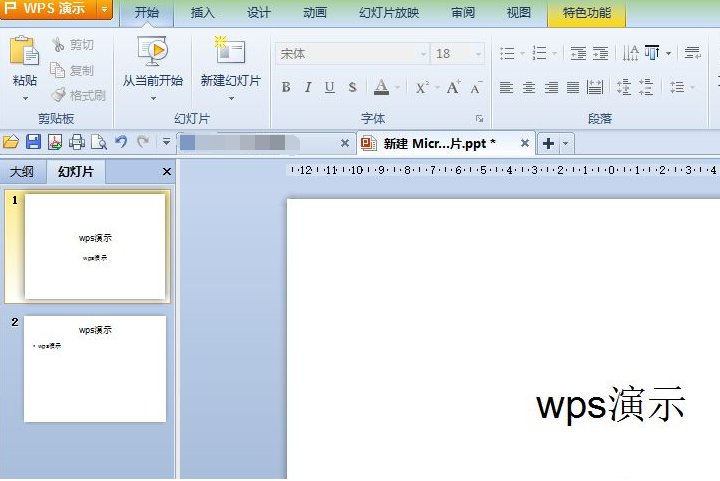
Task: Switch to the 大纲 outline tab
Action: (22, 172)
